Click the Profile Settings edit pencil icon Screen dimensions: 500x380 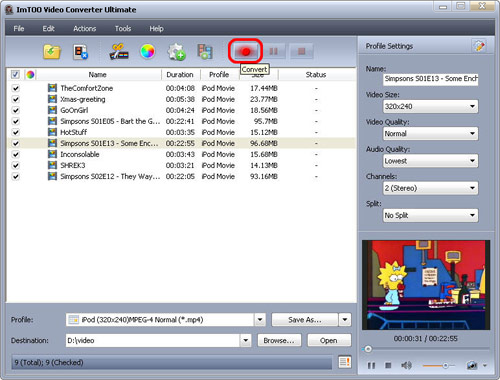click(x=479, y=46)
